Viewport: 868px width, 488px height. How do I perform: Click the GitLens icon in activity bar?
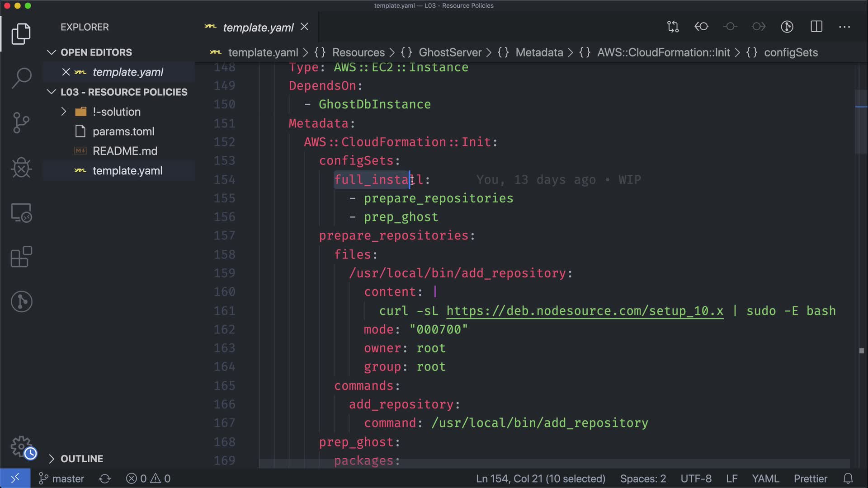[x=21, y=301]
